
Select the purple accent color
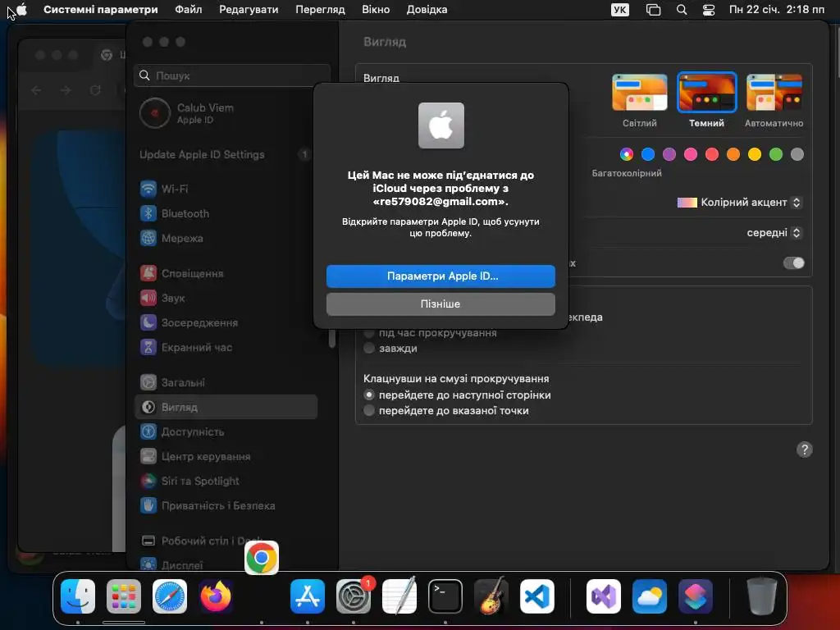pos(669,154)
